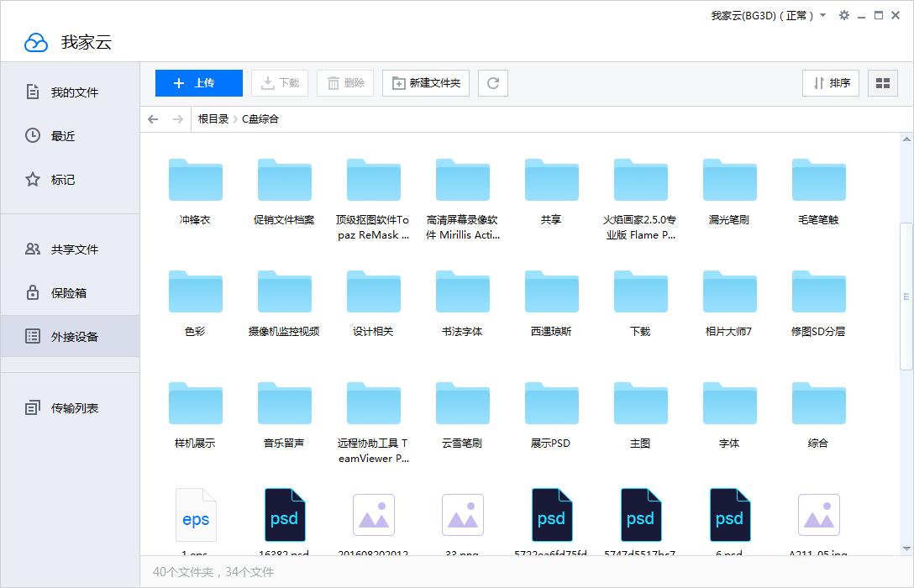Image resolution: width=914 pixels, height=588 pixels.
Task: Open the 冲锋衣 folder
Action: click(x=196, y=180)
